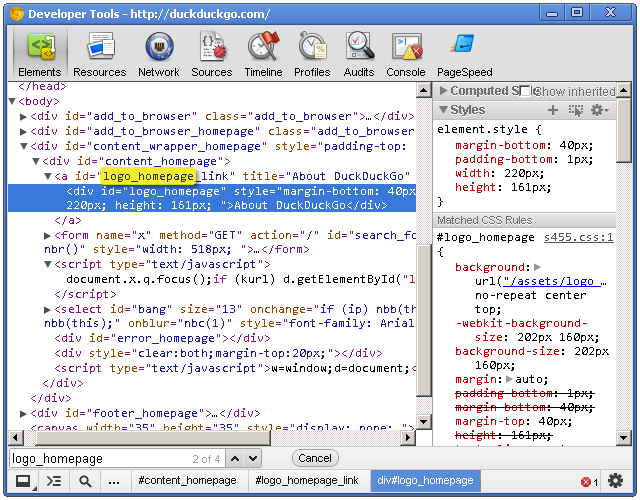
Task: Click the red error count icon
Action: (x=586, y=482)
